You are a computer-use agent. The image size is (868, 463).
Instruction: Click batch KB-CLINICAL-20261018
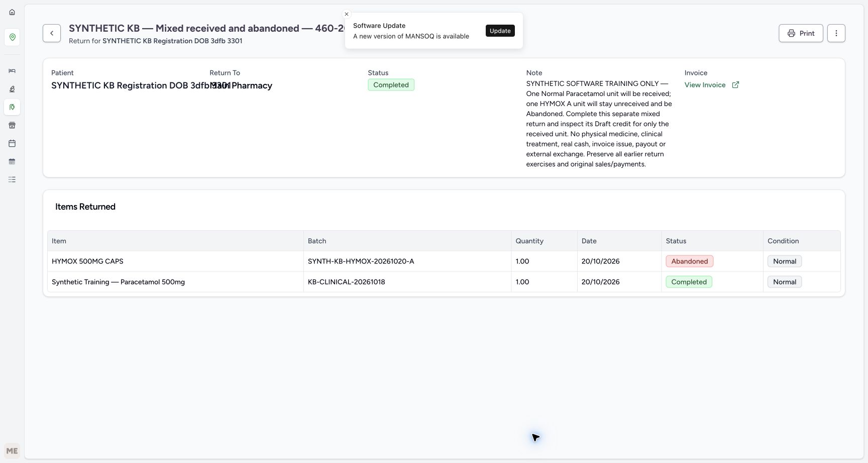(x=347, y=282)
